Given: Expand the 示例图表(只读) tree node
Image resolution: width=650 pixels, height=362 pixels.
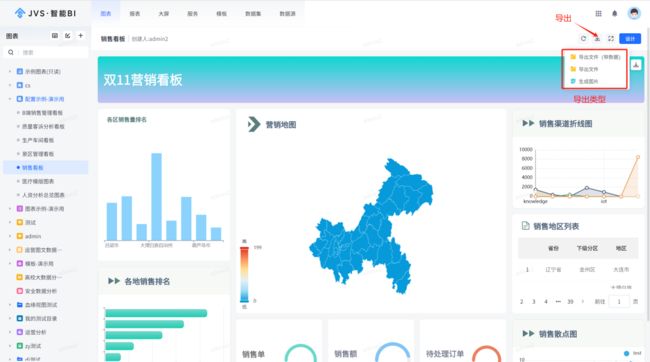Looking at the screenshot, I should point(10,71).
